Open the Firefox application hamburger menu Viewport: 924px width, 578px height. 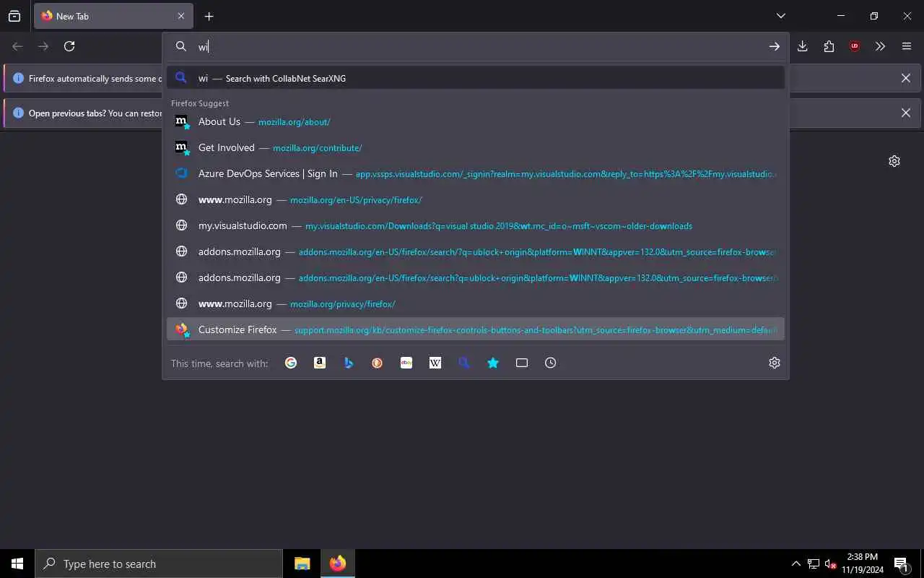907,46
